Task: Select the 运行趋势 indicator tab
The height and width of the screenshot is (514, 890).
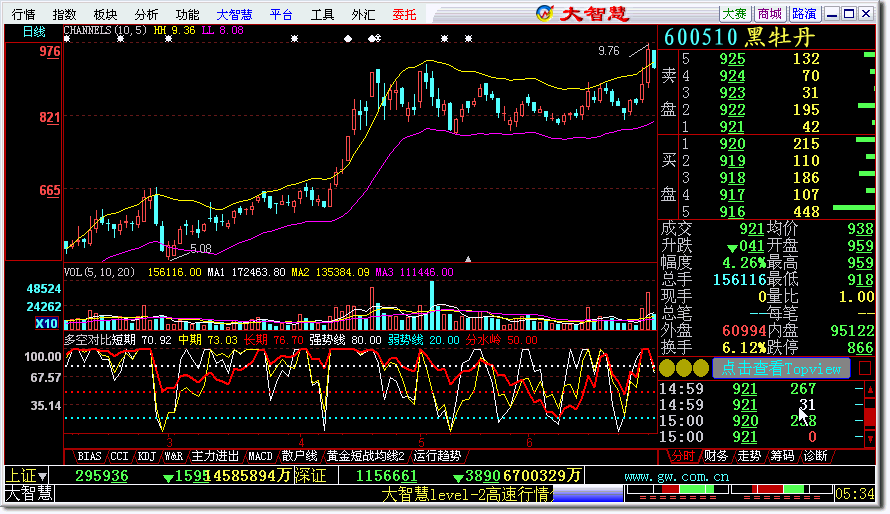Action: pos(438,456)
